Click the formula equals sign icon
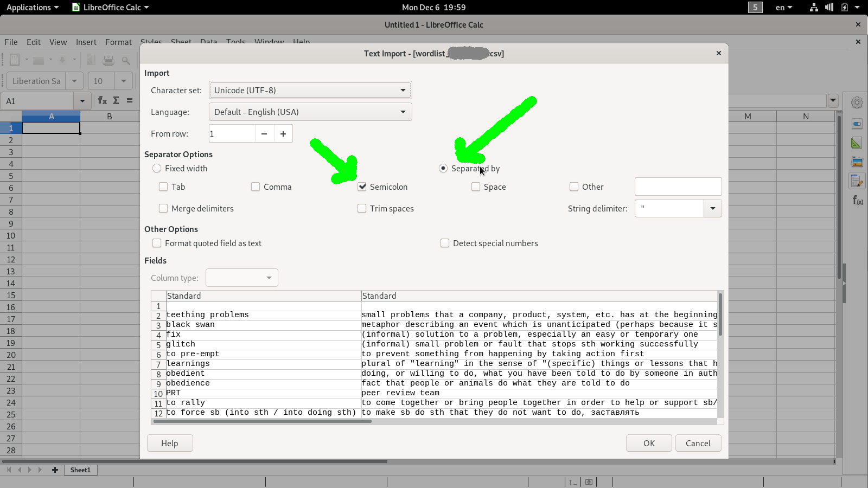 (130, 100)
